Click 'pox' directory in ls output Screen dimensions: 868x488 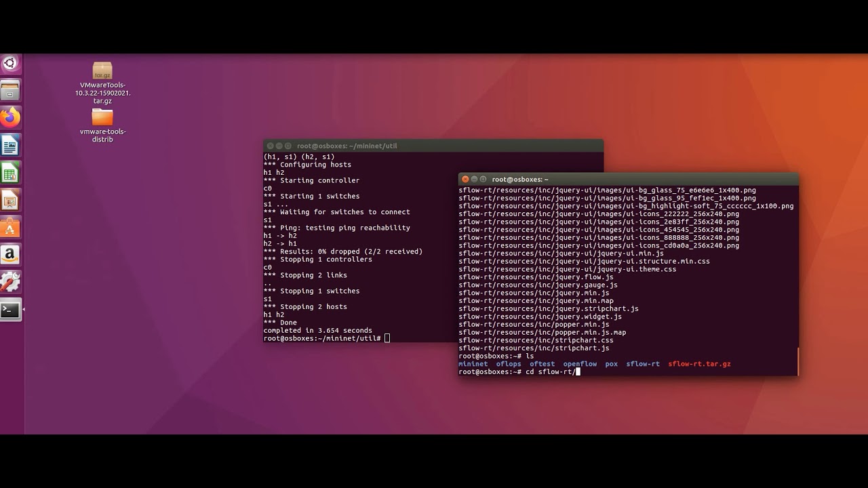(612, 364)
